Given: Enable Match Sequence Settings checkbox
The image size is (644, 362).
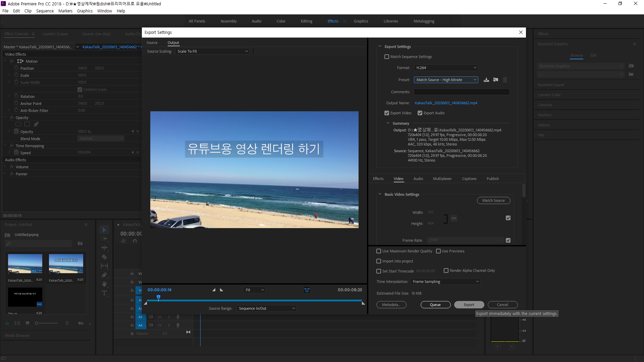Looking at the screenshot, I should pyautogui.click(x=387, y=57).
